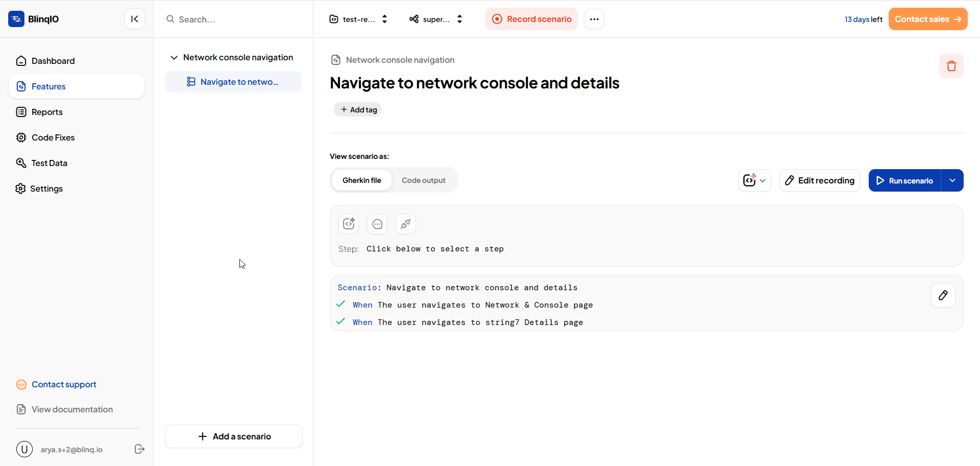Switch to the Gherkin file view
This screenshot has height=466, width=980.
361,180
